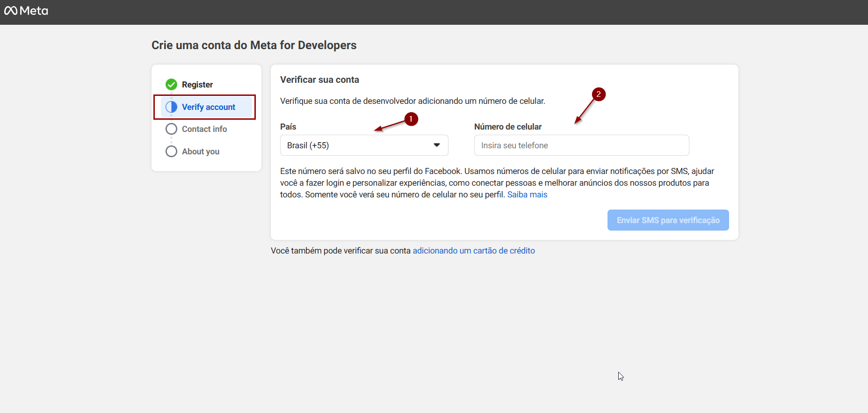Open the Saiba mais link
This screenshot has width=868, height=413.
point(527,195)
